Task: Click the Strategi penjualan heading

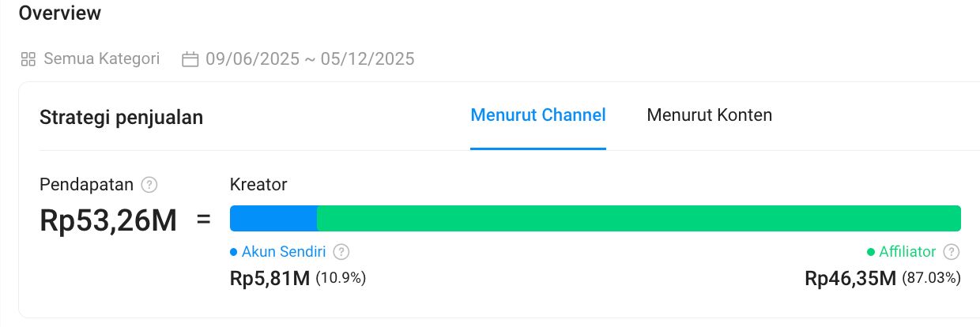Action: point(121,118)
